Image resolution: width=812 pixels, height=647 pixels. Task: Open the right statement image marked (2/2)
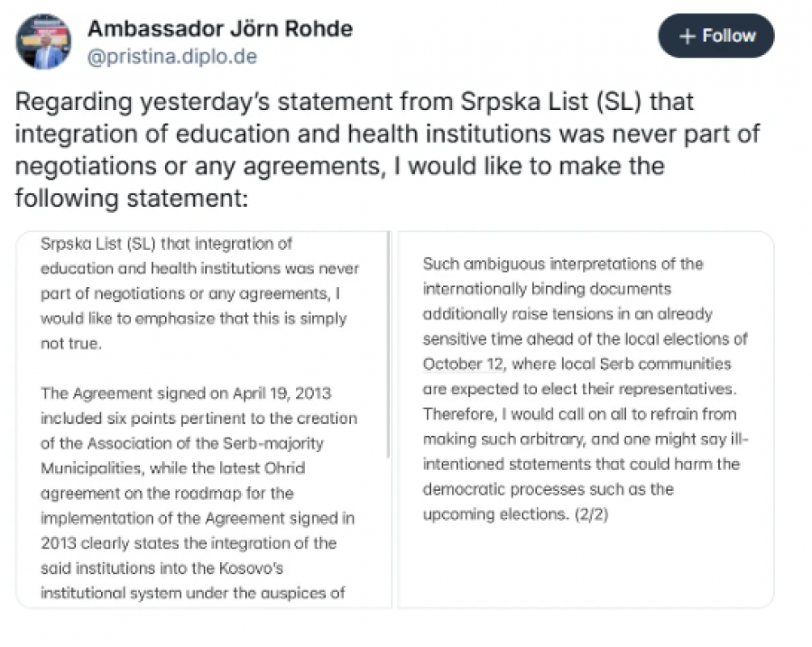click(x=586, y=420)
